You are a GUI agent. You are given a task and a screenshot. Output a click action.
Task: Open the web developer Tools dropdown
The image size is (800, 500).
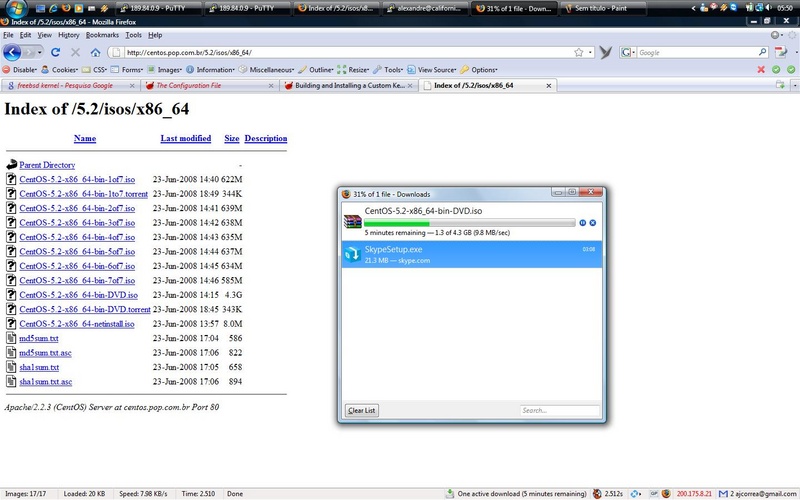pos(388,70)
